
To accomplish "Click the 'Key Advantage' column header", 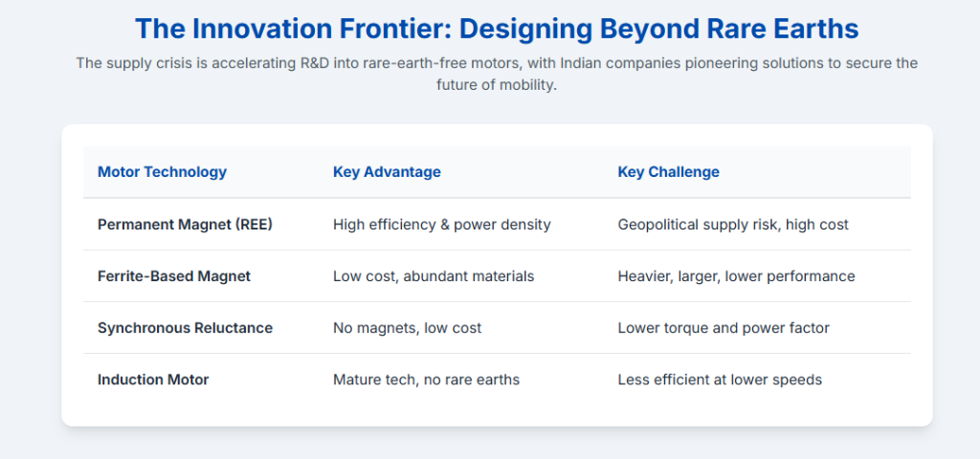I will 387,172.
